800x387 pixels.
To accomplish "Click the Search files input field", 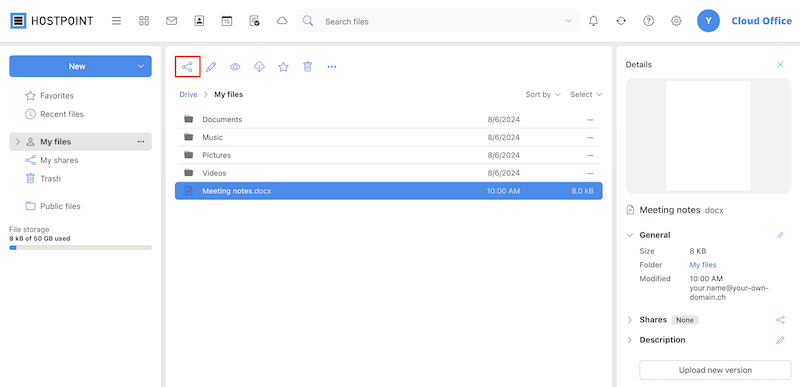I will point(438,21).
